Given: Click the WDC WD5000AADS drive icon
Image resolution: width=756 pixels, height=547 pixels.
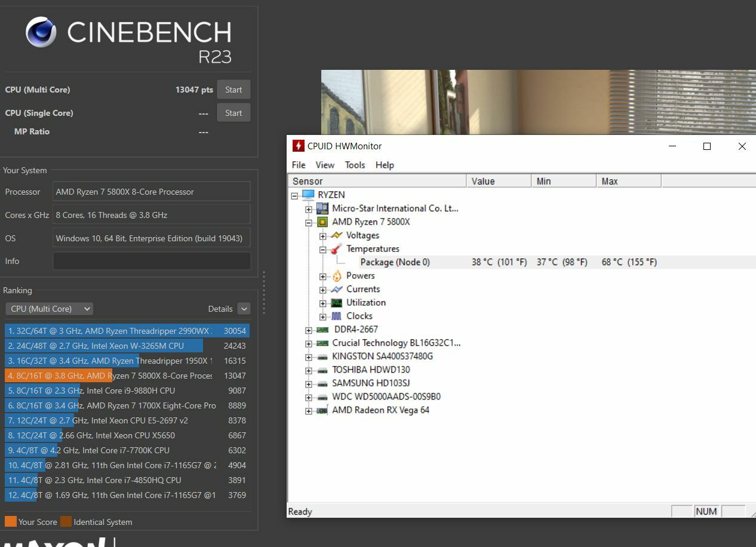Looking at the screenshot, I should (x=322, y=397).
